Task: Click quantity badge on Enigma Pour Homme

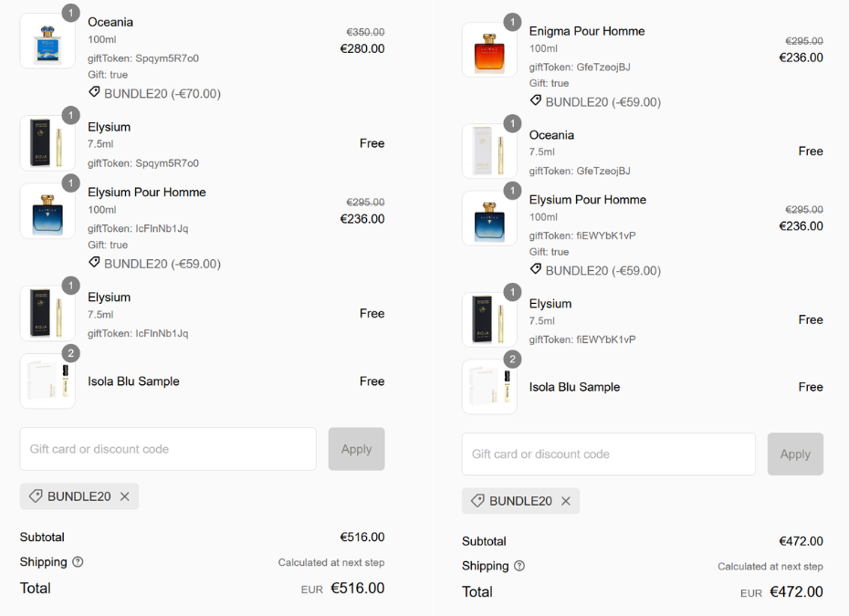Action: tap(513, 22)
